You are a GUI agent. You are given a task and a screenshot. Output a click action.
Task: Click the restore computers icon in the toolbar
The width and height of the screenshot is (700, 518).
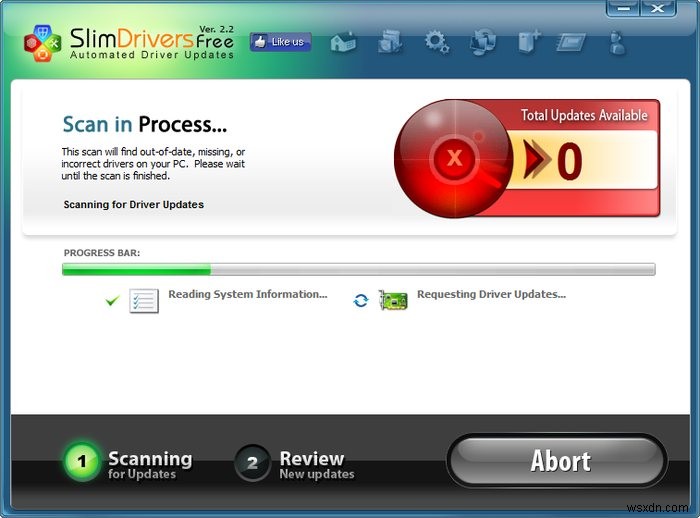coord(483,42)
